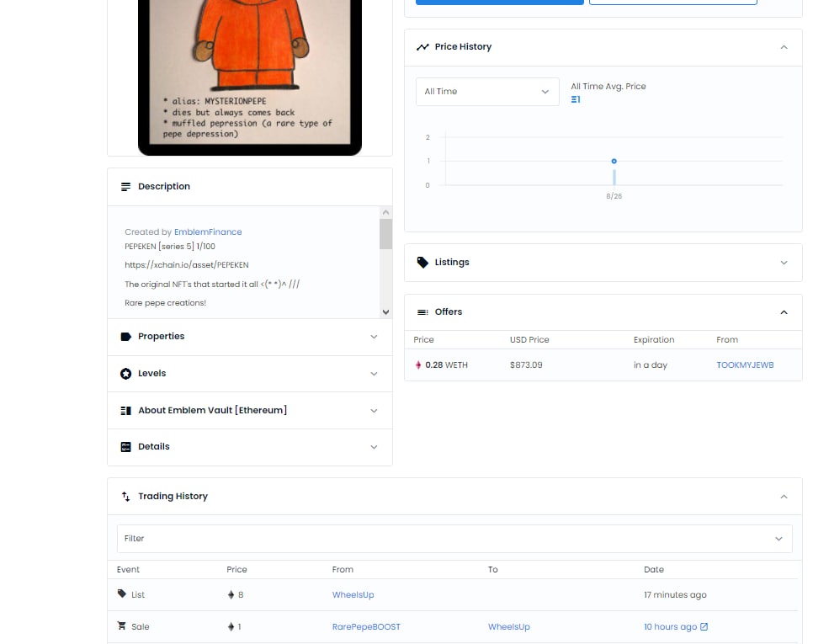
Task: Collapse the Price History section
Action: 784,47
